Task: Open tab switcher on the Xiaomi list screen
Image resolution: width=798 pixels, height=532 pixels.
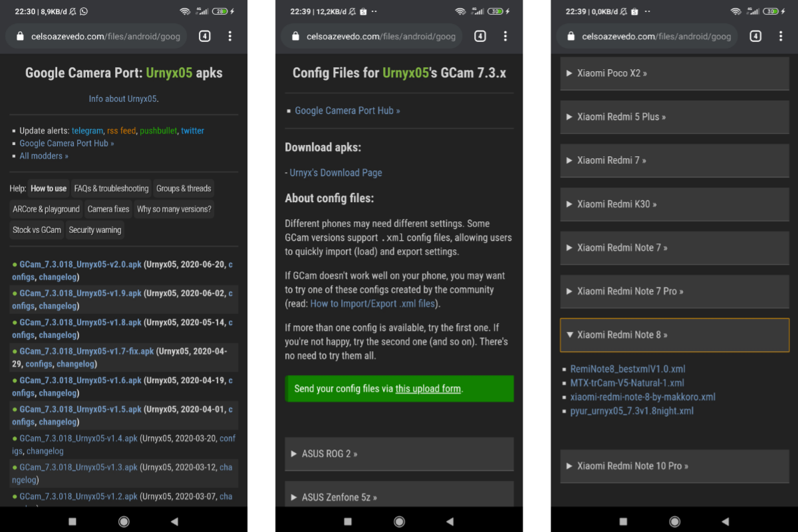Action: point(755,37)
